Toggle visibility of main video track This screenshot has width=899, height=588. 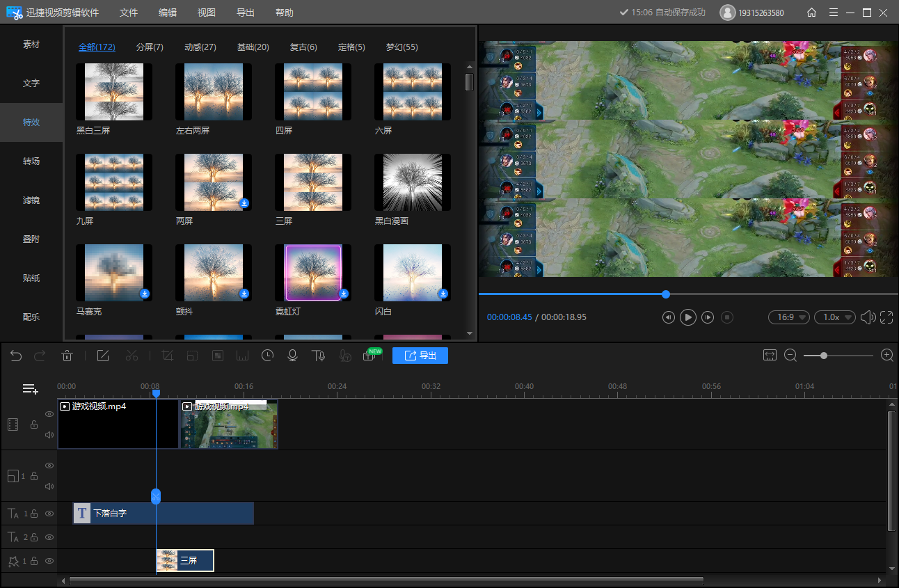pos(49,414)
